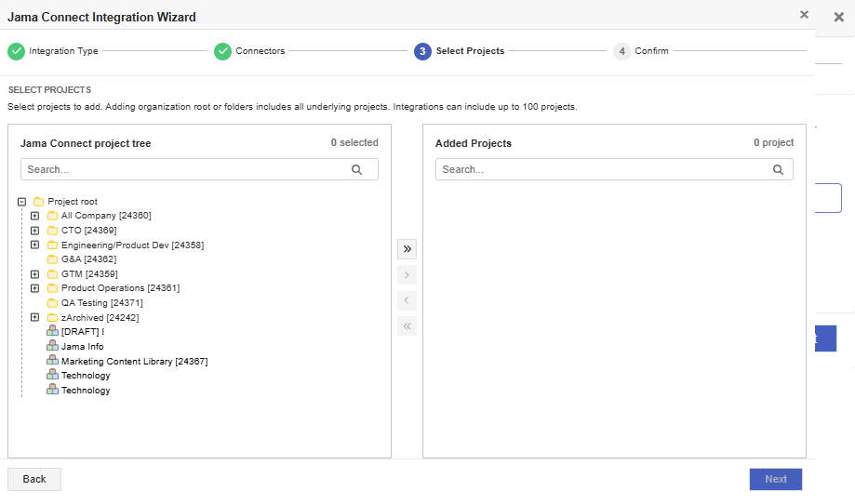The width and height of the screenshot is (855, 504).
Task: Click the CTO folder icon
Action: point(52,231)
